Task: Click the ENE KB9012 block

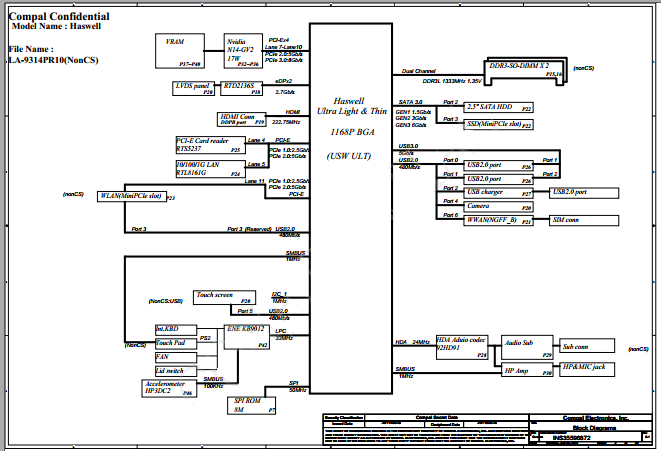Action: pyautogui.click(x=247, y=337)
